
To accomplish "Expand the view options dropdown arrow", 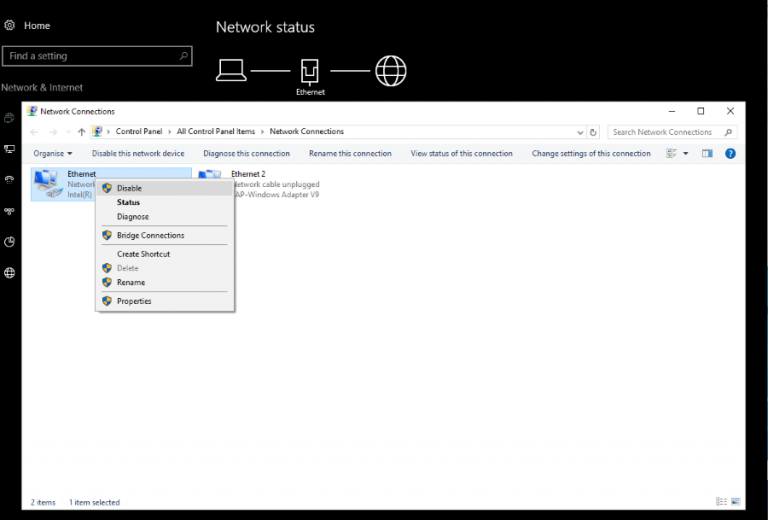I will point(686,154).
